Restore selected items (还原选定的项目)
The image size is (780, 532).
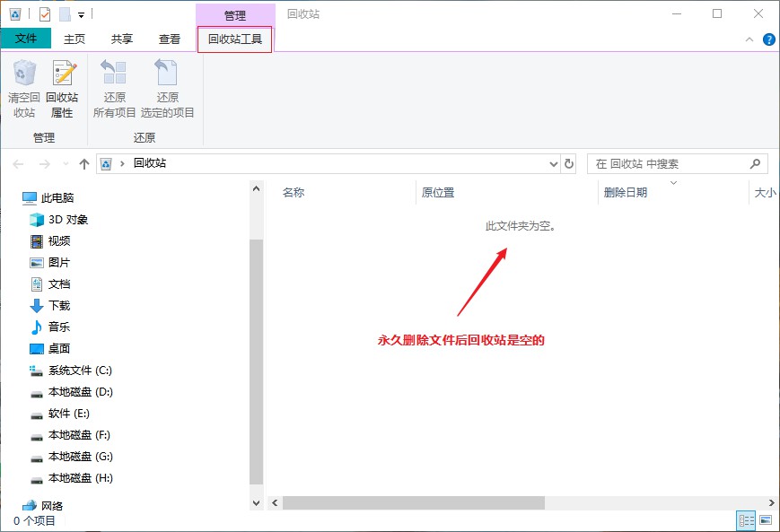click(166, 87)
